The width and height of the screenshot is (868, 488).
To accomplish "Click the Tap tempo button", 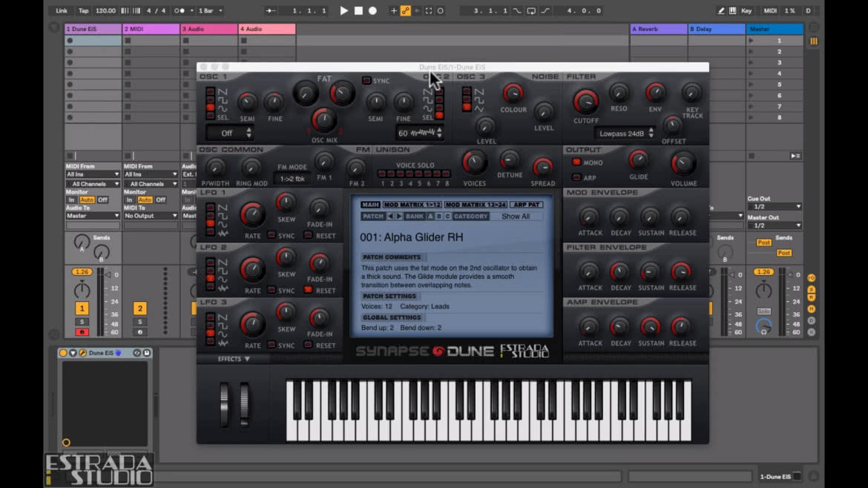I will tap(83, 10).
